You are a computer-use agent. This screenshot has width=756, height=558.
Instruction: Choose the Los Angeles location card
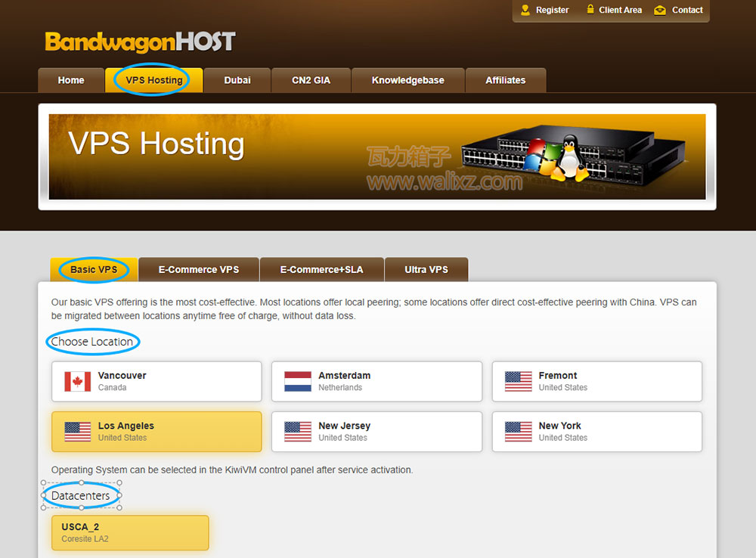click(156, 432)
